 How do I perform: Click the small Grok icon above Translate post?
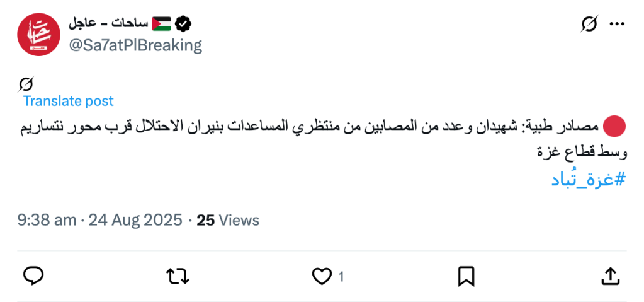(x=26, y=84)
